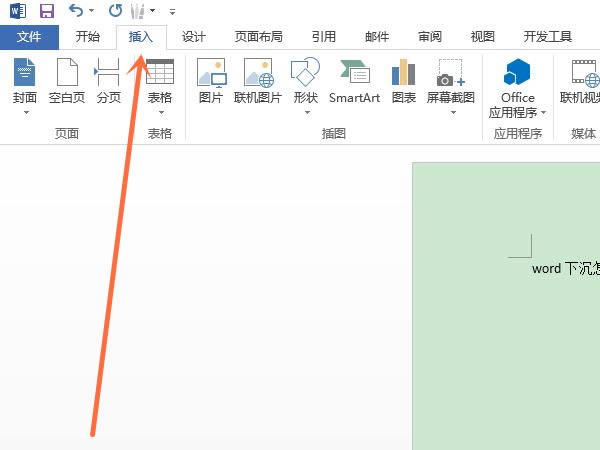Click the Picture (图片) insert icon
The height and width of the screenshot is (450, 600).
click(x=211, y=80)
